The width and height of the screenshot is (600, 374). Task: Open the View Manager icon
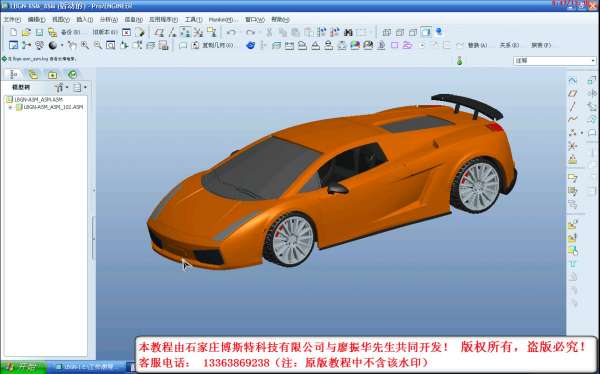[x=164, y=45]
